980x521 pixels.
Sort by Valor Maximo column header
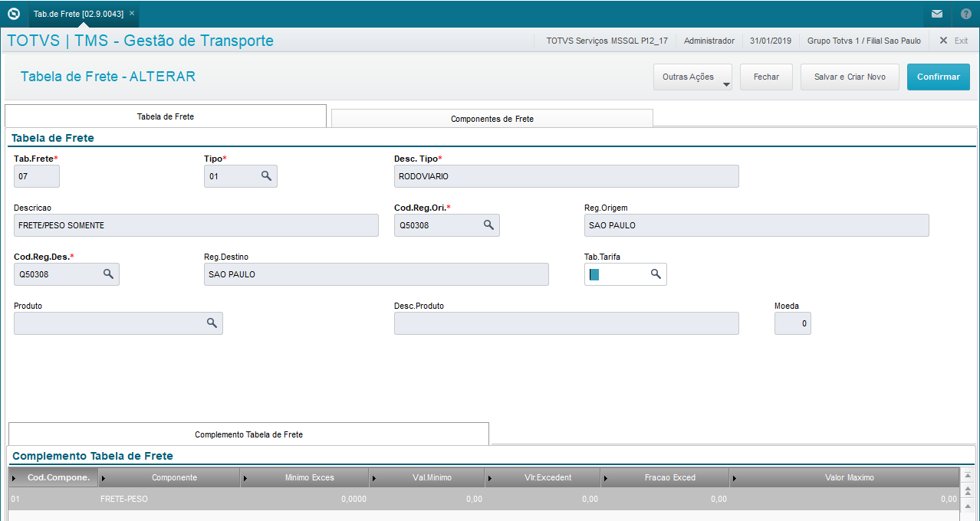click(x=844, y=477)
